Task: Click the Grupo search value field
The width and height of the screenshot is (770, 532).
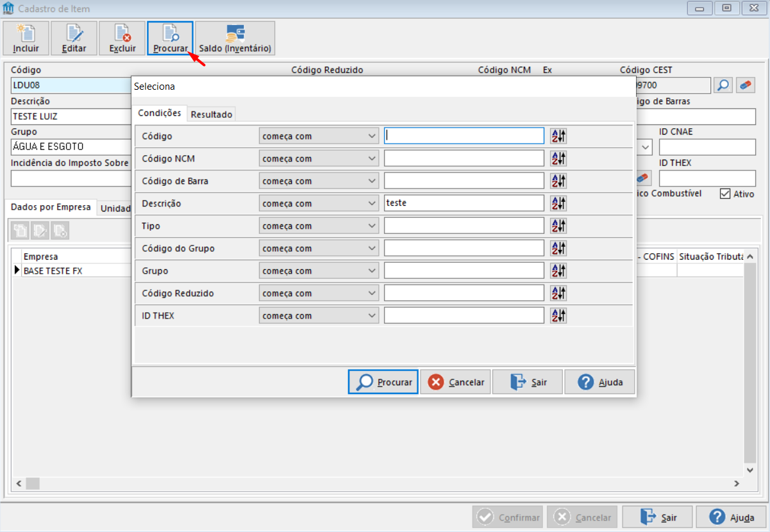Action: (x=464, y=270)
